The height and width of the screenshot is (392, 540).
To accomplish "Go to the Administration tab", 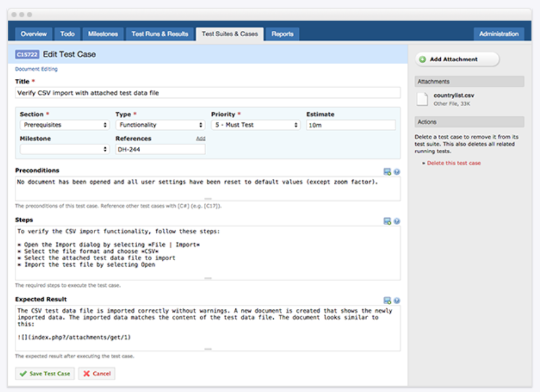I will tap(498, 34).
